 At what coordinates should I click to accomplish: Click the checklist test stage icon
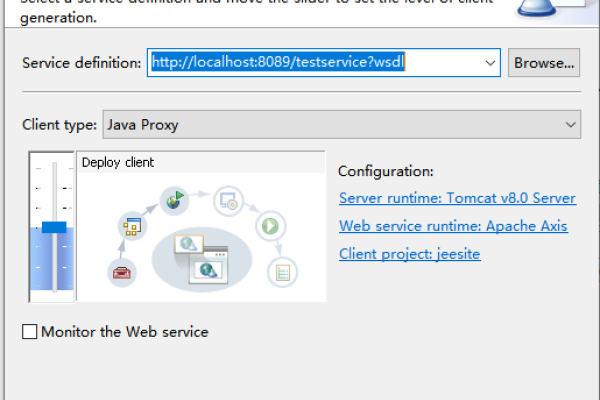282,273
